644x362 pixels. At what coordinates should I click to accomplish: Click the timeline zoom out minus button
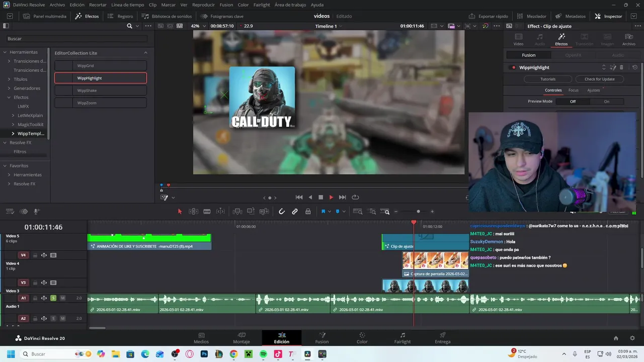[x=395, y=212]
